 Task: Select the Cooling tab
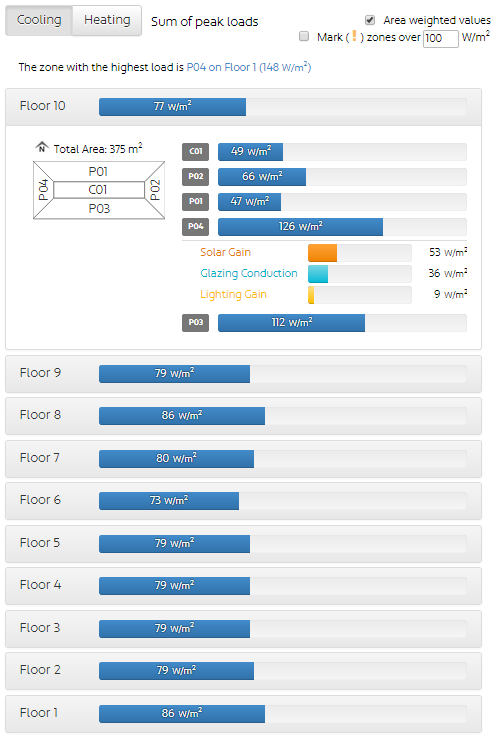click(x=39, y=20)
